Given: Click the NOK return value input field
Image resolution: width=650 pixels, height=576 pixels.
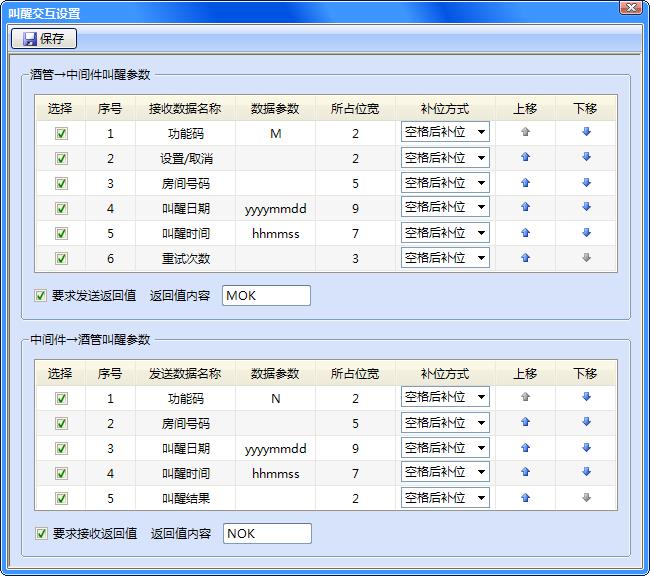Looking at the screenshot, I should (x=266, y=534).
